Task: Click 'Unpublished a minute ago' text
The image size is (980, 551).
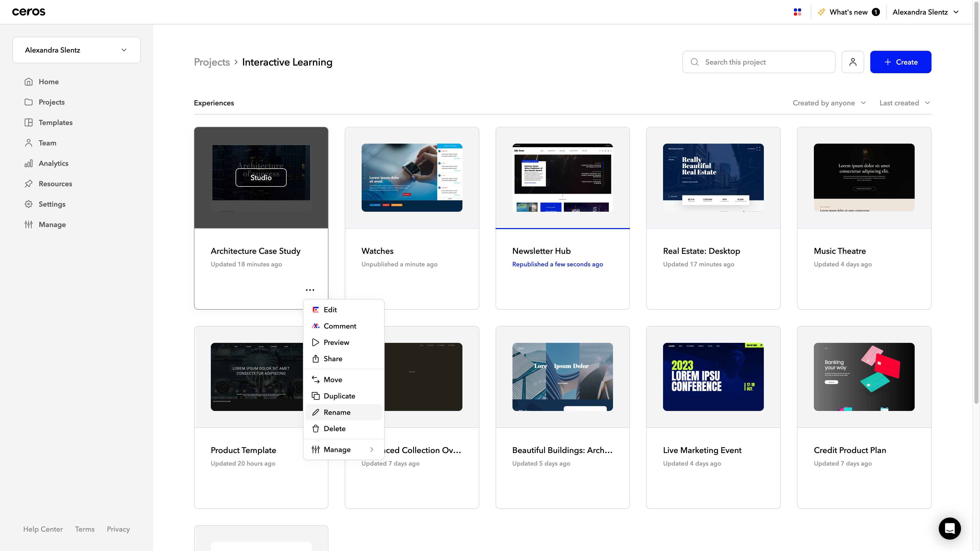Action: [399, 264]
